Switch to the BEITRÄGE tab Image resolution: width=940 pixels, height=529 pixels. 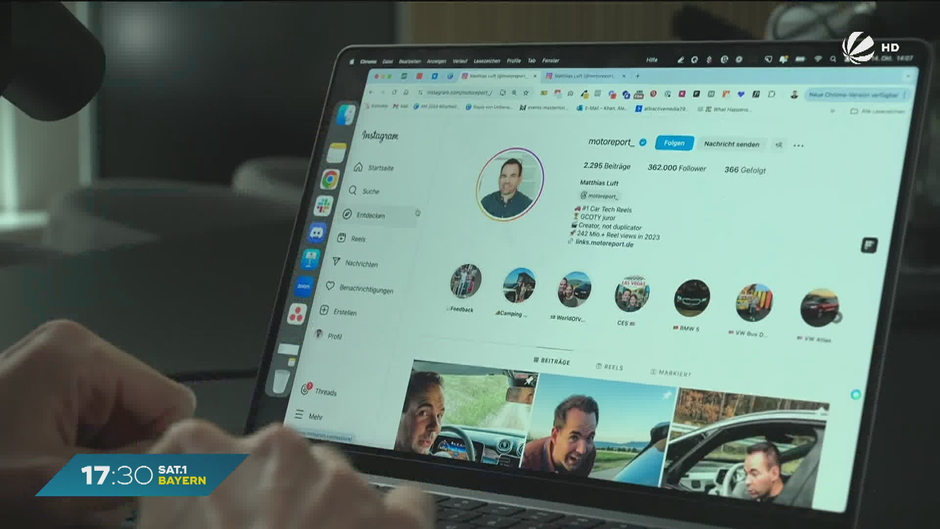point(552,361)
